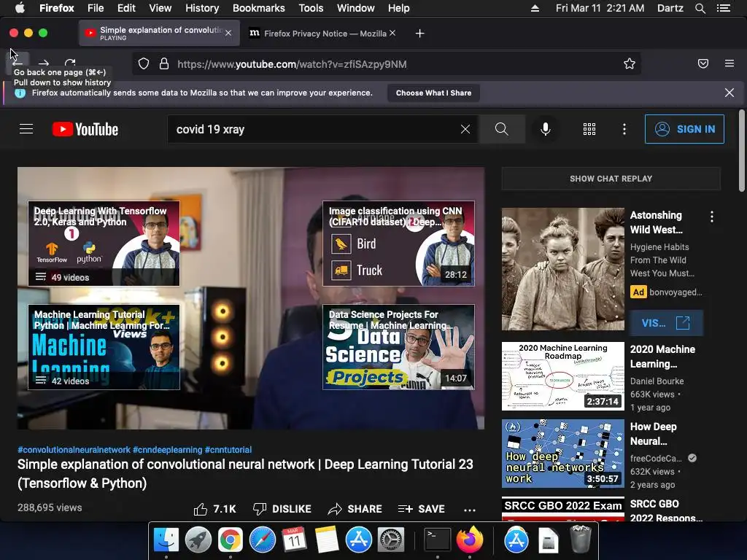Screen dimensions: 747x560
Task: Open Control Center list icon in menu bar
Action: tap(724, 8)
